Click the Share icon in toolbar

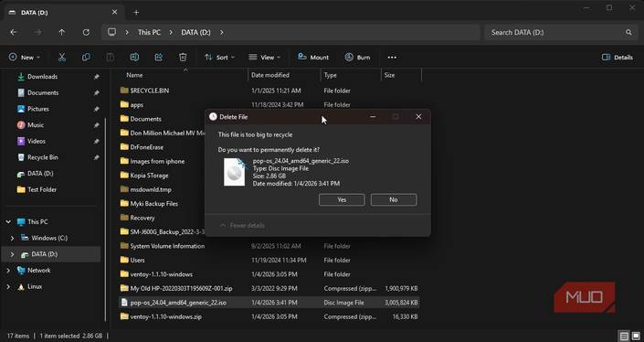(x=159, y=57)
